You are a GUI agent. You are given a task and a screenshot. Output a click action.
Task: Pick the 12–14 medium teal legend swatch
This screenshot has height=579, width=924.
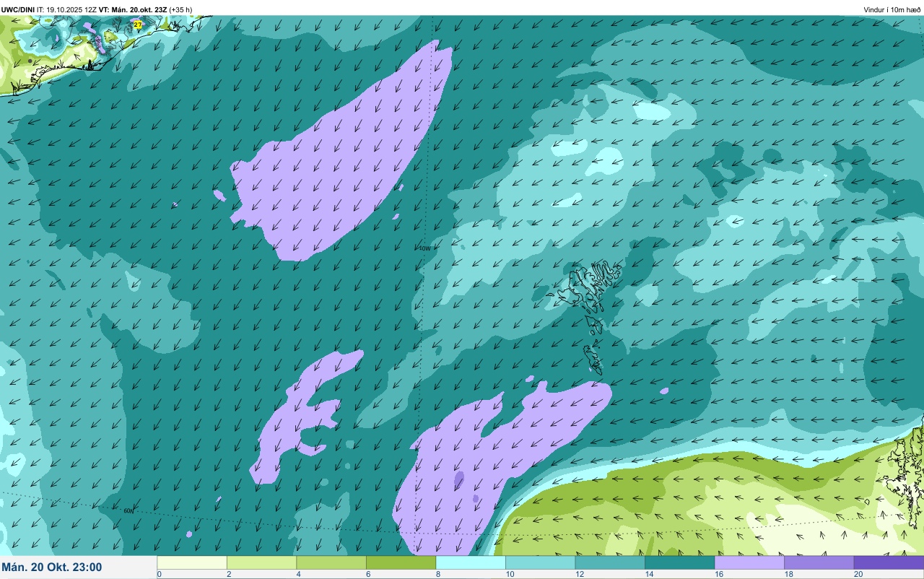[610, 562]
